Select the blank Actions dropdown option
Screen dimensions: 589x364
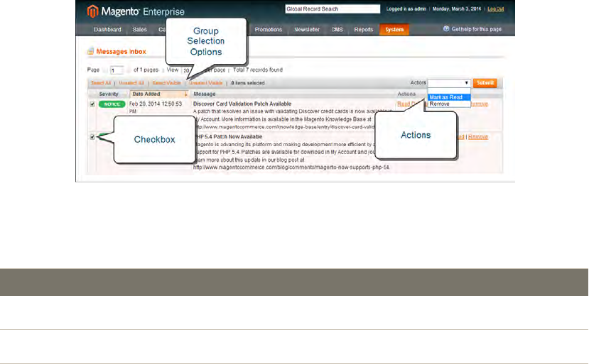pyautogui.click(x=449, y=91)
